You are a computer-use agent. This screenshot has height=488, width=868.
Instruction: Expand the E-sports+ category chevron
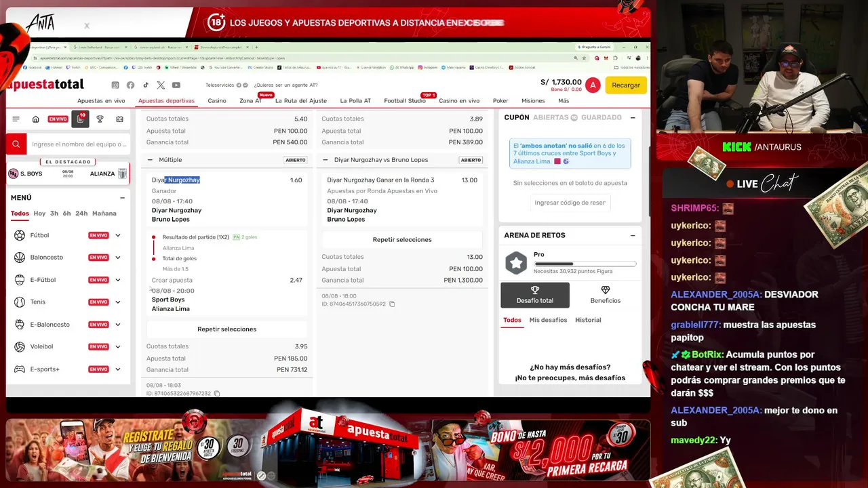118,369
